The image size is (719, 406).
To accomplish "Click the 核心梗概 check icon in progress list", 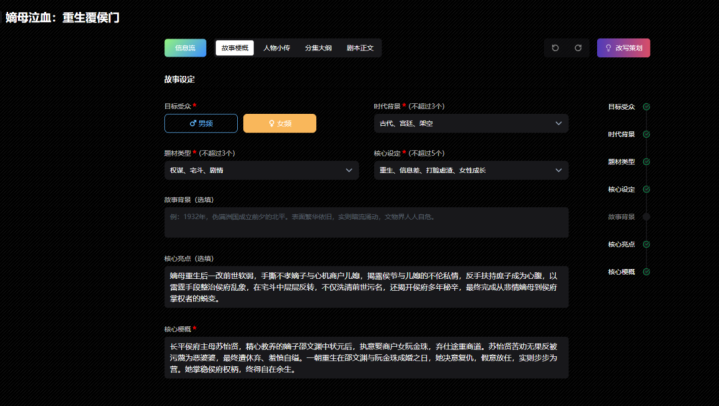I will pos(646,272).
